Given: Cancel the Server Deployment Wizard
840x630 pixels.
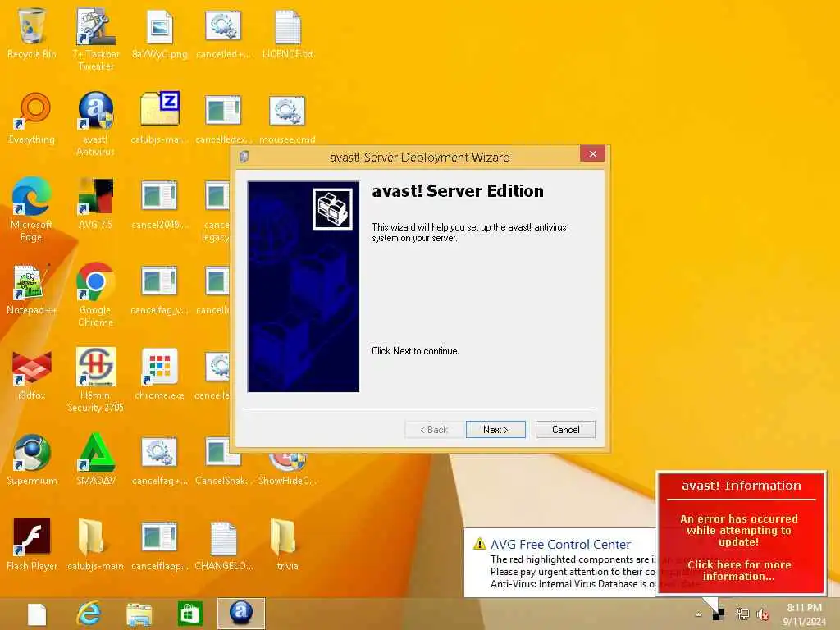Looking at the screenshot, I should (565, 430).
